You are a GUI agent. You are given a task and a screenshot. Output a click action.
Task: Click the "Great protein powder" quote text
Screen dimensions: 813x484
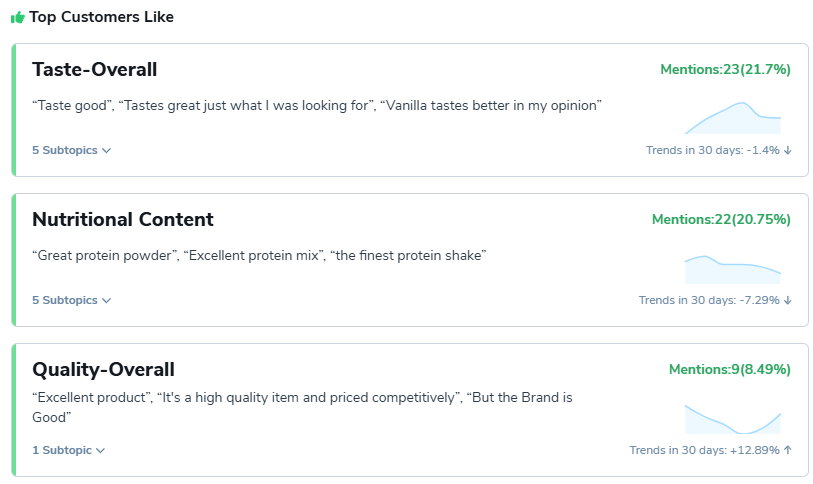tap(106, 256)
